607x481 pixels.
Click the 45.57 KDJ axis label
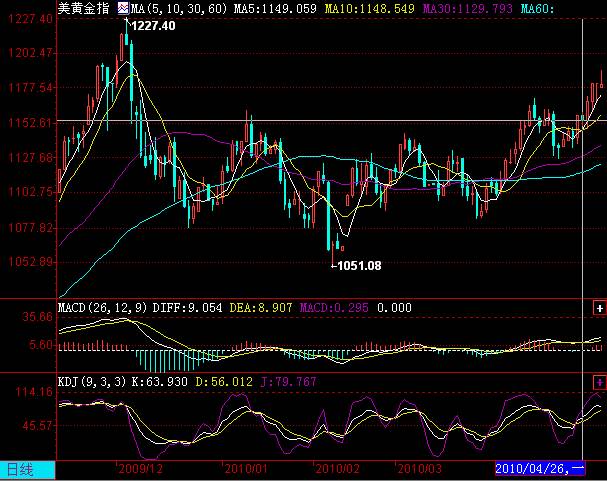tap(37, 426)
